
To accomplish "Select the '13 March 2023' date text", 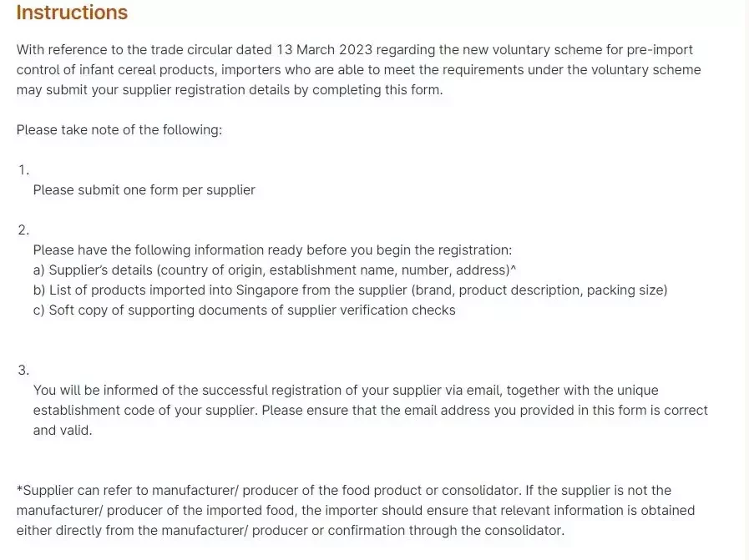I will point(324,49).
